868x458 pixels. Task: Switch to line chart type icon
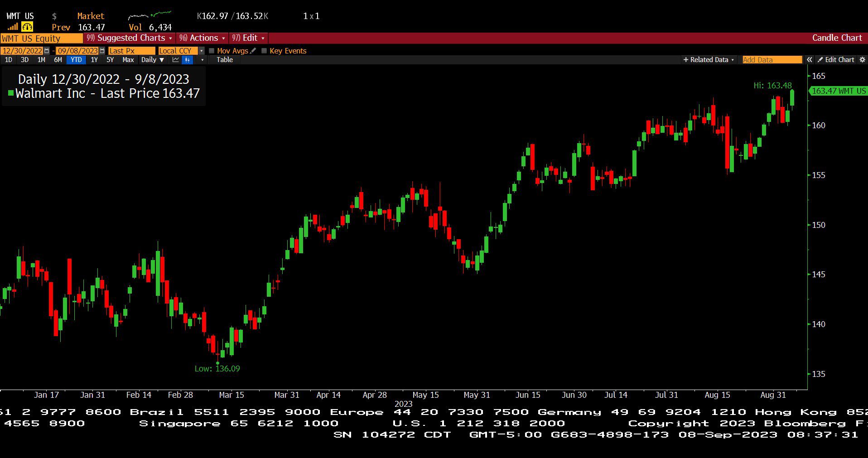point(175,60)
